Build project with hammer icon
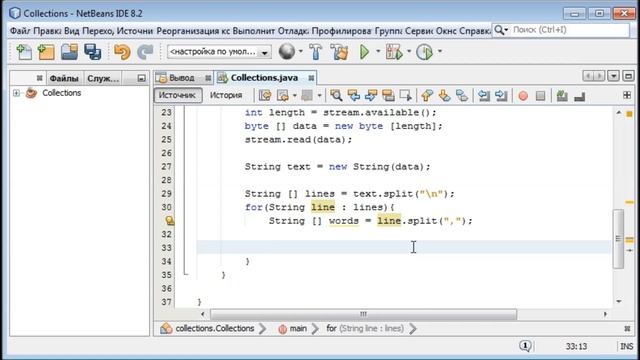This screenshot has width=640, height=360. point(316,52)
